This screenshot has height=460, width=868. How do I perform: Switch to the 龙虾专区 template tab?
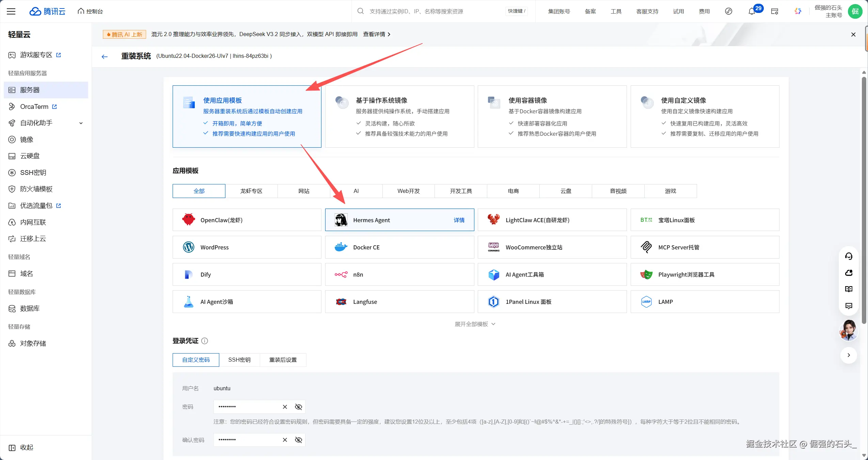(x=251, y=191)
